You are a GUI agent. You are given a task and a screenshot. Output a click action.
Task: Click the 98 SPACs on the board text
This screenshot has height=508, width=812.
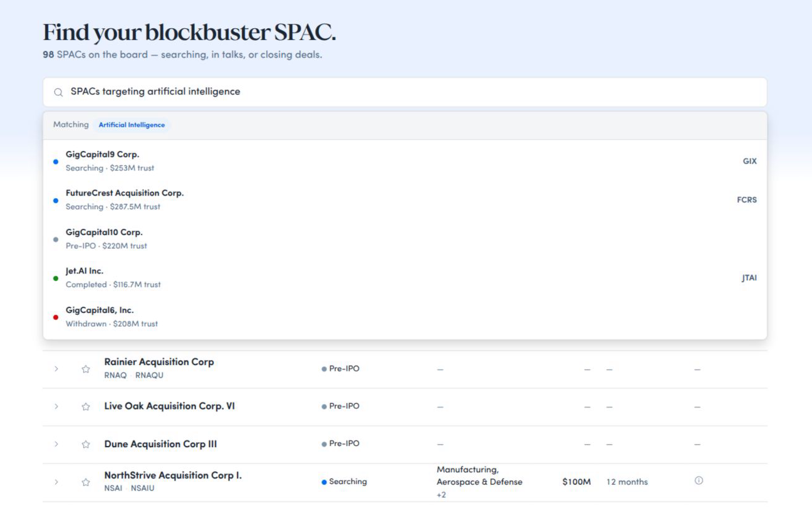[182, 55]
